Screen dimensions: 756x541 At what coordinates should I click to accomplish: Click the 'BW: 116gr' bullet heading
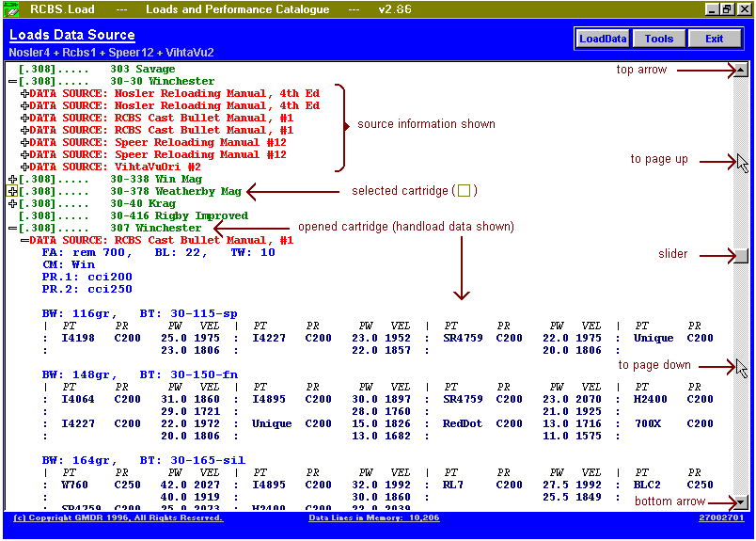click(79, 313)
